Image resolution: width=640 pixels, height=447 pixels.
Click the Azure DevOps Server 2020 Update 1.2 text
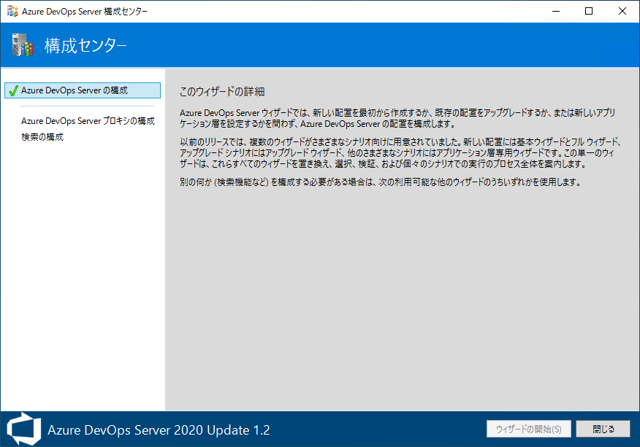159,430
